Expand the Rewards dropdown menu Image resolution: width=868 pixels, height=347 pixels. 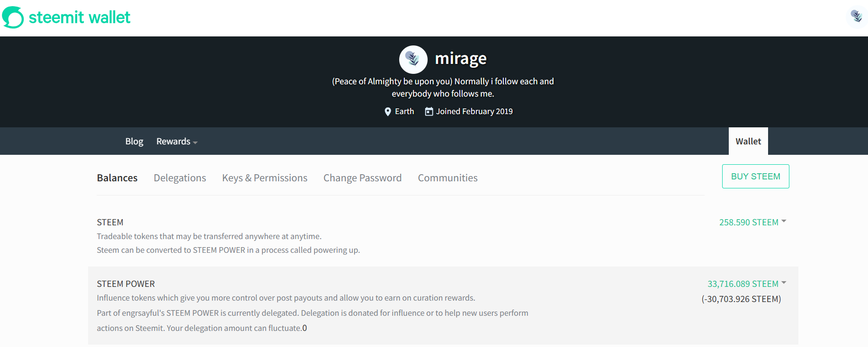tap(177, 142)
